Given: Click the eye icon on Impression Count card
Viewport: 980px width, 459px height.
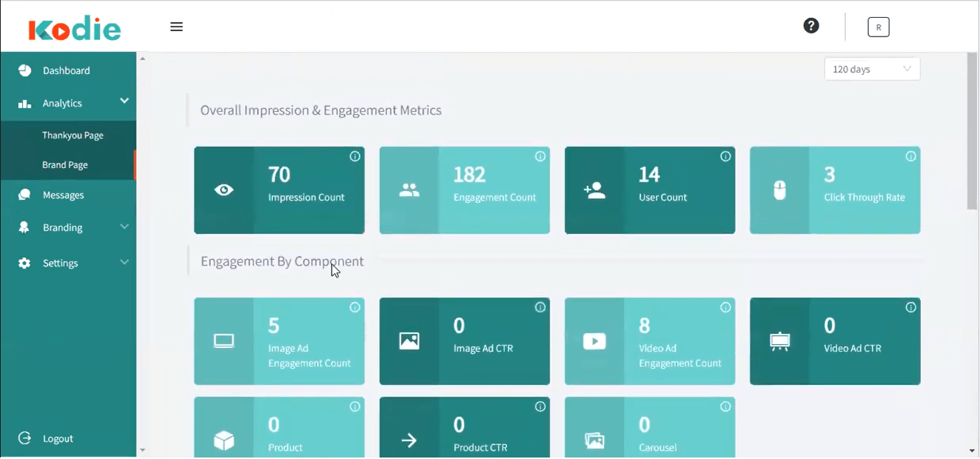Looking at the screenshot, I should coord(224,190).
